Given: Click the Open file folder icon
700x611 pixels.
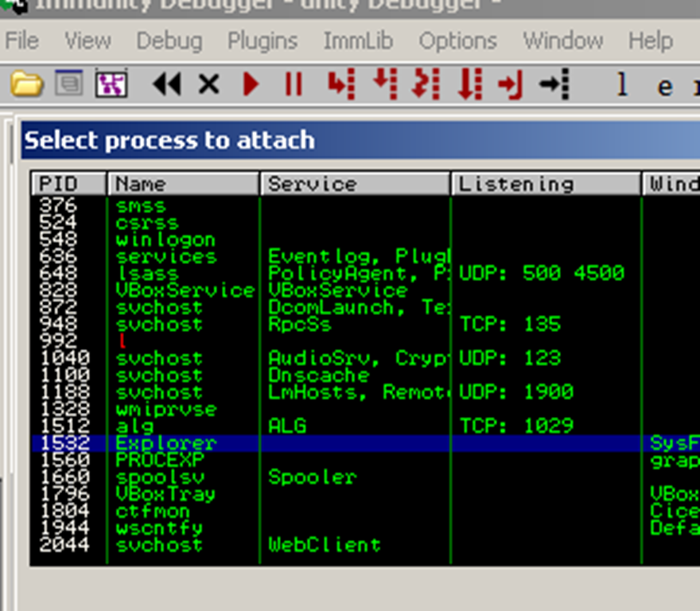Looking at the screenshot, I should click(x=26, y=84).
